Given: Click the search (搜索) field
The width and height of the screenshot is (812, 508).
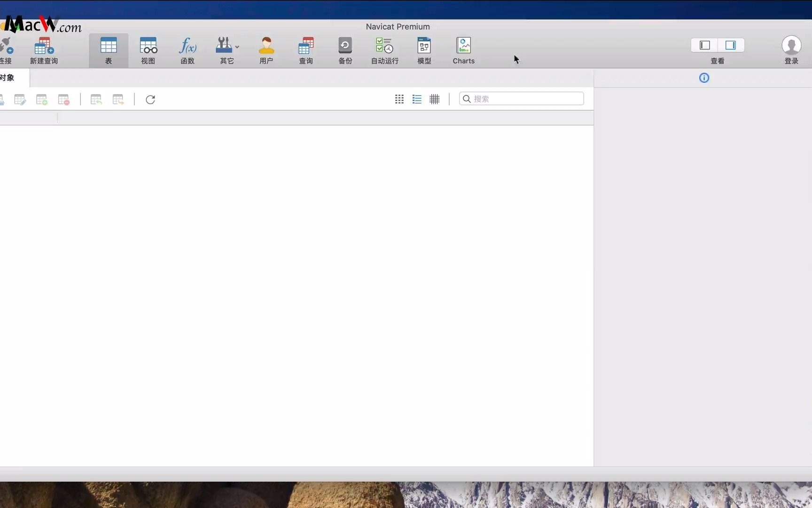Looking at the screenshot, I should point(522,99).
